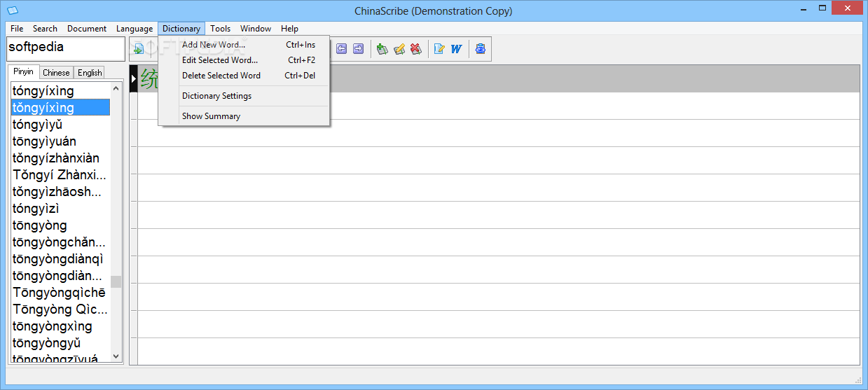Click the back arrow toolbar icon
This screenshot has height=390, width=868.
coord(342,49)
